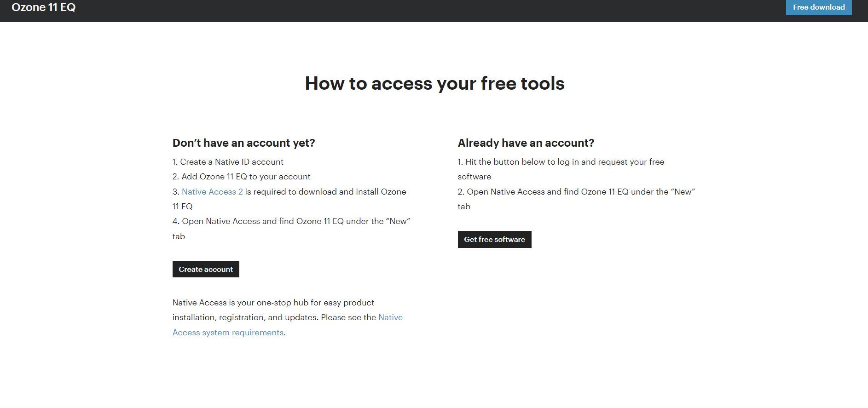Click step '1. Hit the button below to log in'
Screen dimensions: 868x408
(x=561, y=169)
